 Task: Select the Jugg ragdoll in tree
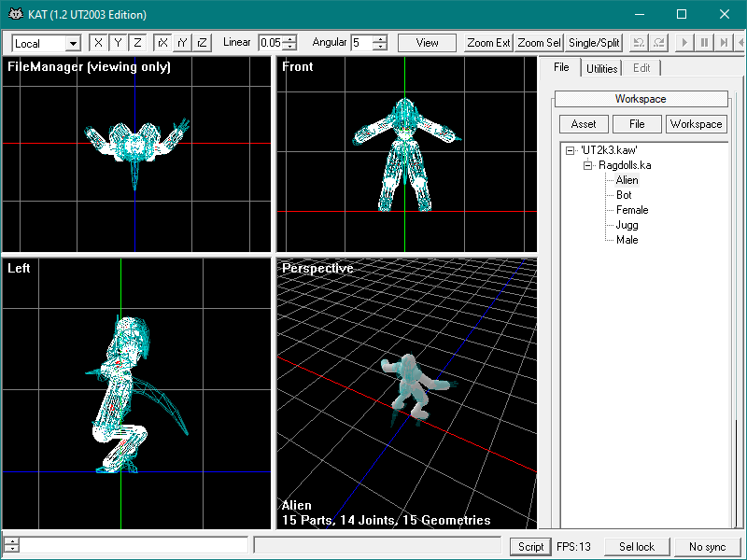627,225
